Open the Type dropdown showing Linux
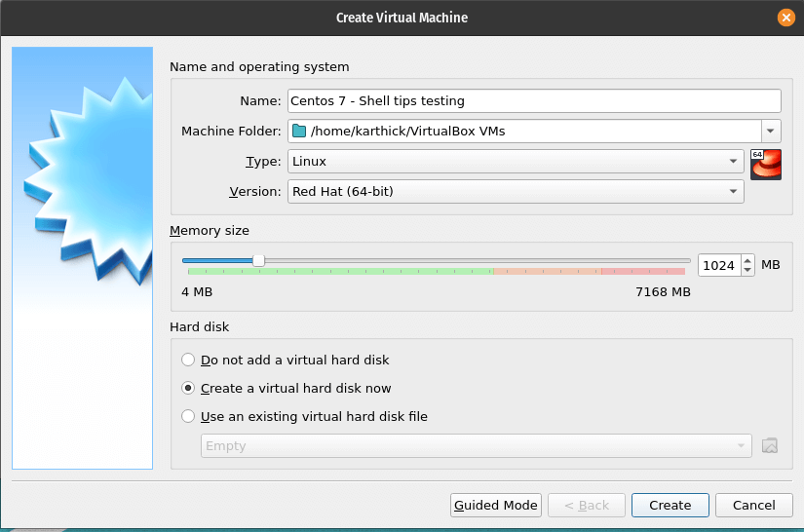The width and height of the screenshot is (804, 532). 516,162
